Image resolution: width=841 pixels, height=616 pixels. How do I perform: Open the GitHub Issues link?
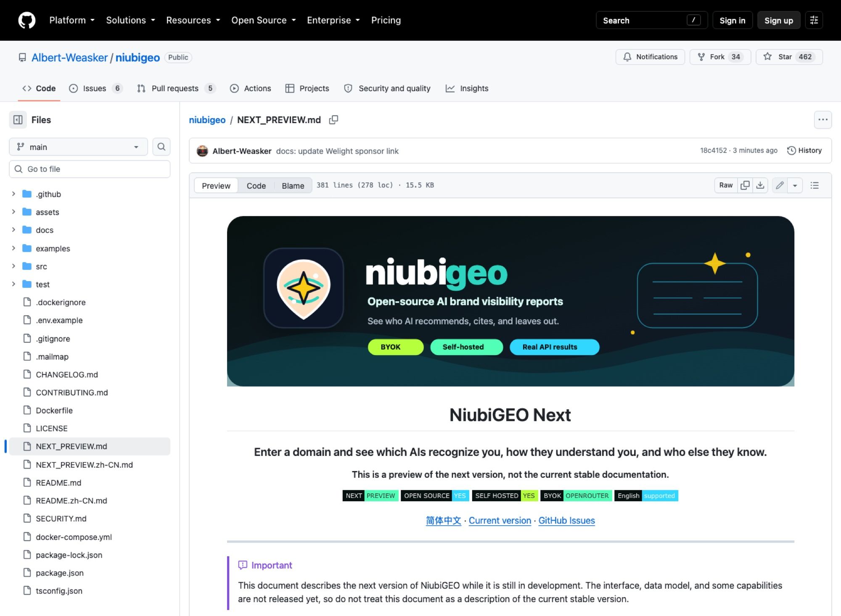pos(566,520)
